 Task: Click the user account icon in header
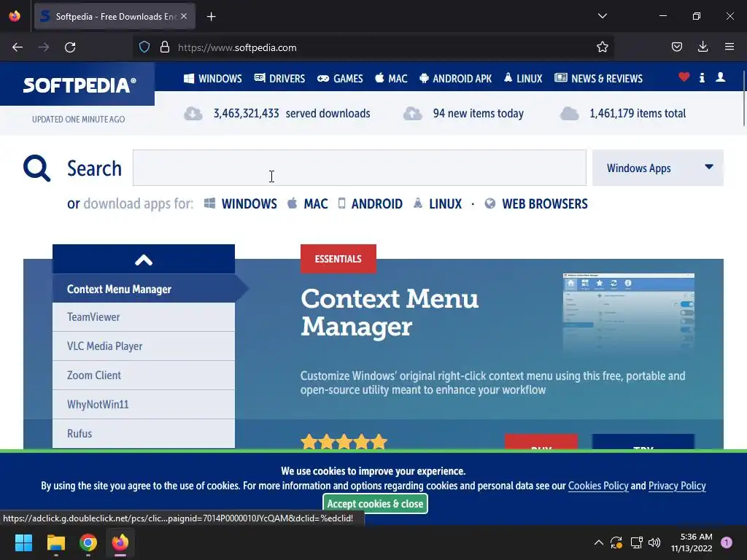(720, 77)
